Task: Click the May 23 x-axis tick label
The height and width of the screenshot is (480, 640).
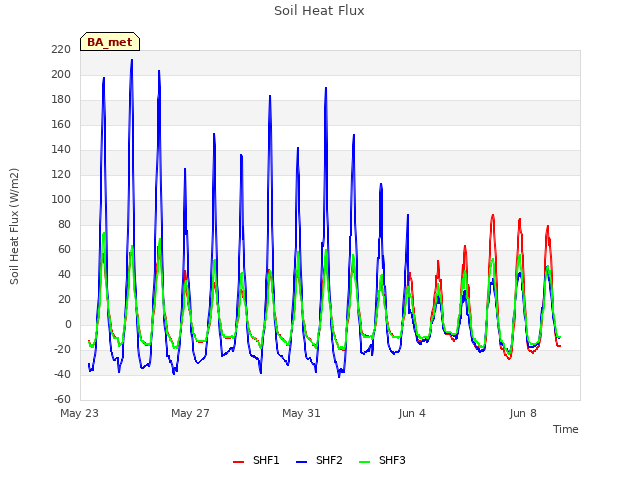Action: pyautogui.click(x=80, y=413)
